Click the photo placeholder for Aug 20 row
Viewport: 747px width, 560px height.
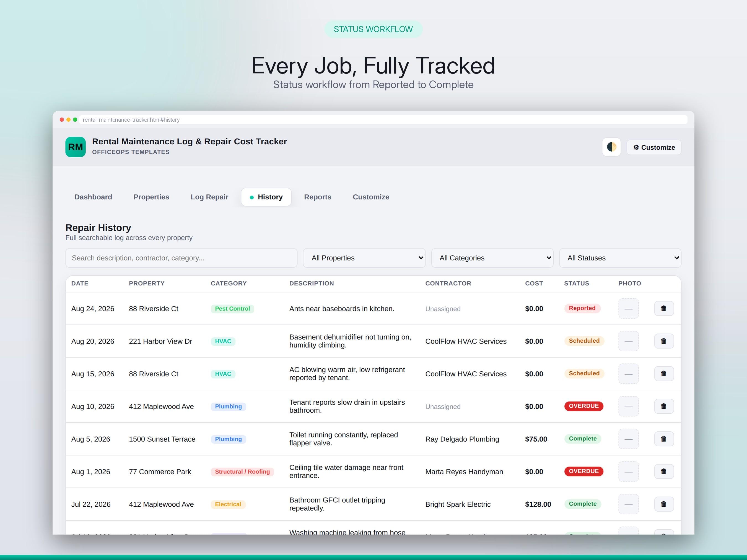[629, 341]
